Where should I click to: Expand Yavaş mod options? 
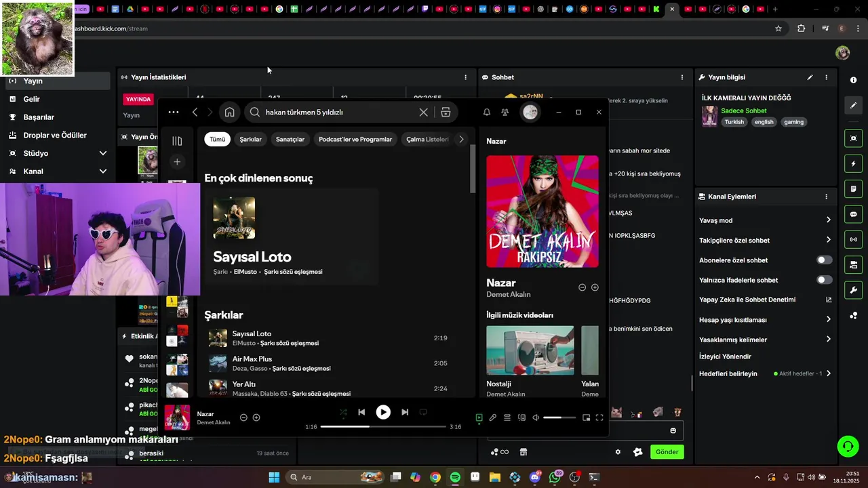(828, 220)
